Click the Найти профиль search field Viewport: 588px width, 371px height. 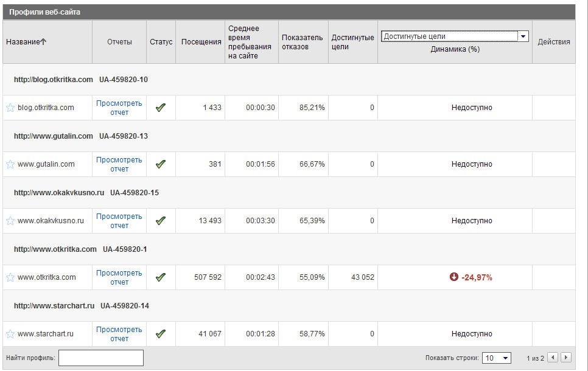point(101,358)
